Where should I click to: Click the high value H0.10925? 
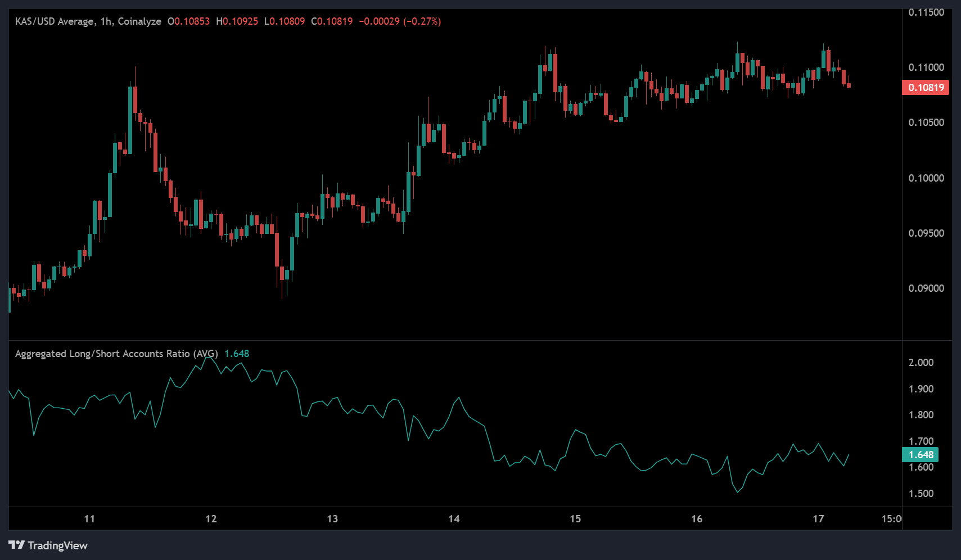click(x=237, y=21)
